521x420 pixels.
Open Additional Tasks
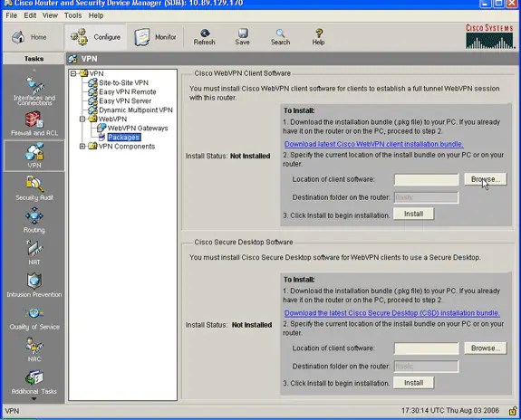[34, 383]
